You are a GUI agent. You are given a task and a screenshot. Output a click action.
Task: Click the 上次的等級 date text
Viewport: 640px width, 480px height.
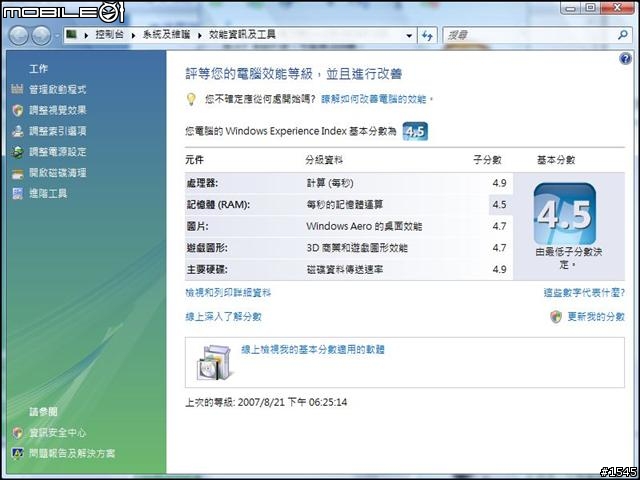pyautogui.click(x=266, y=402)
